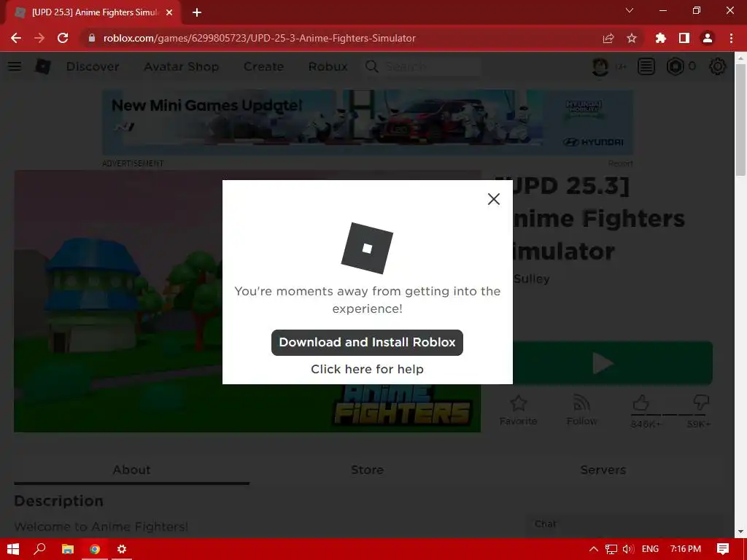
Task: Open File Explorer from taskbar
Action: click(x=68, y=549)
